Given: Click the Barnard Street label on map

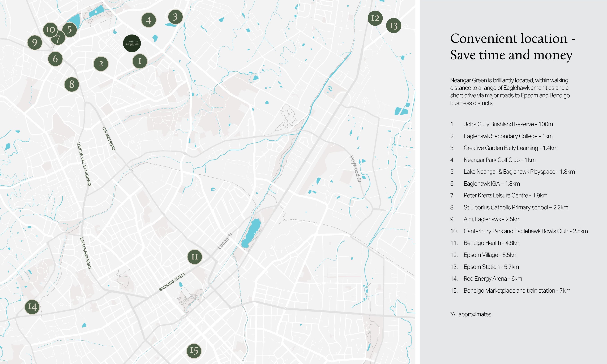Looking at the screenshot, I should 172,282.
